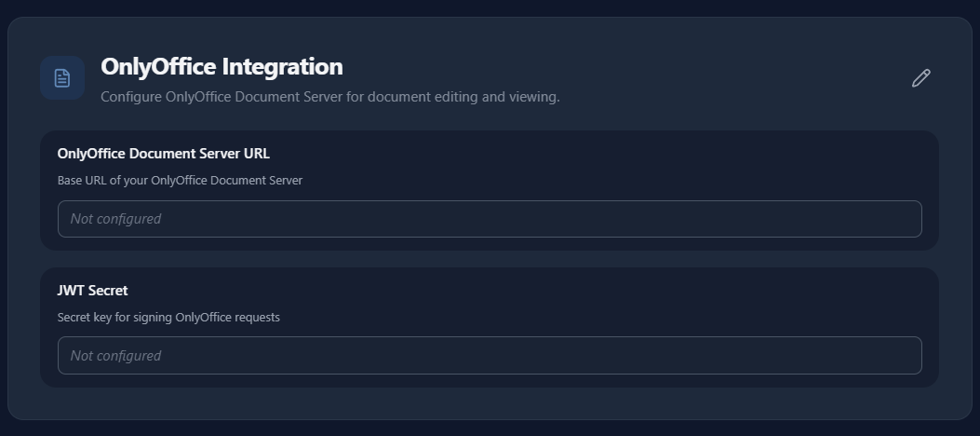The width and height of the screenshot is (980, 436).
Task: Click the Not configured placeholder in JWT field
Action: point(115,356)
